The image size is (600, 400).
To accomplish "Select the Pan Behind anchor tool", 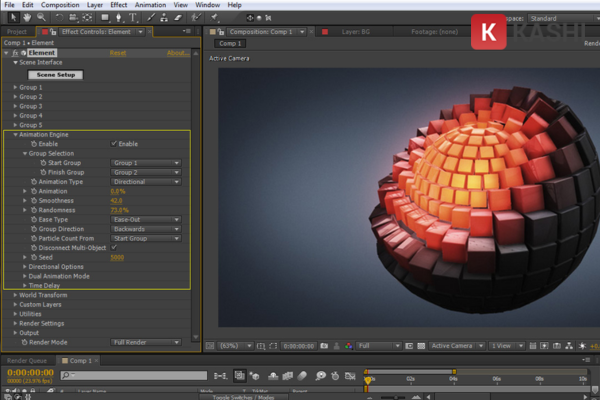I will [87, 18].
